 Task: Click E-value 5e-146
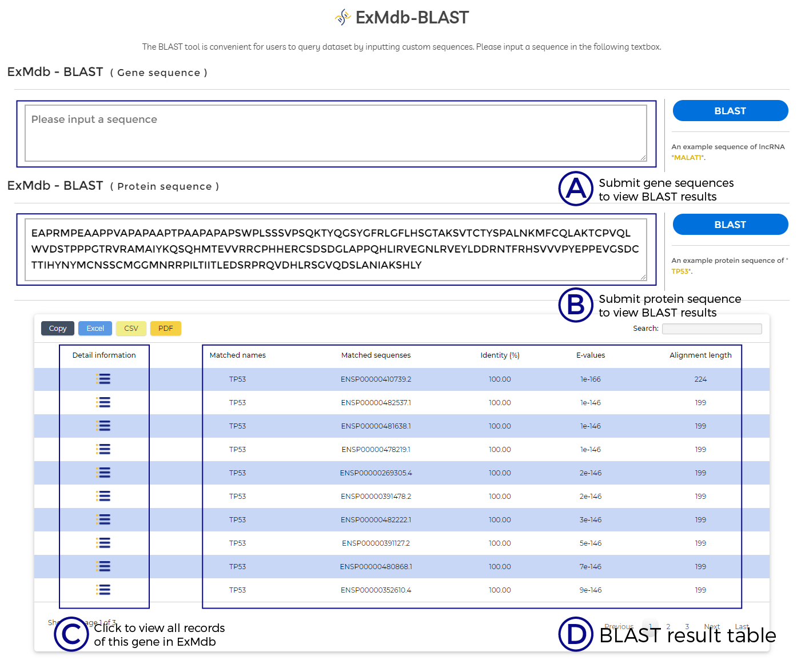[x=591, y=543]
